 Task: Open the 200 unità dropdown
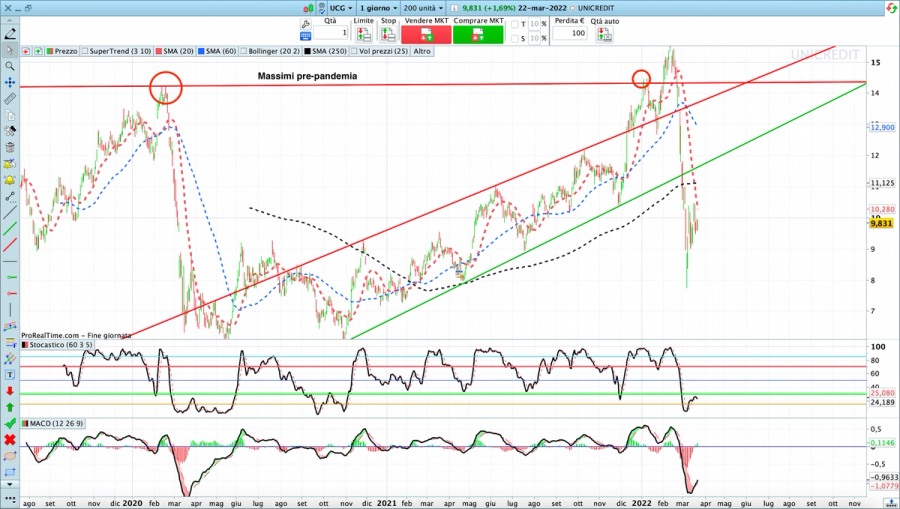[423, 8]
